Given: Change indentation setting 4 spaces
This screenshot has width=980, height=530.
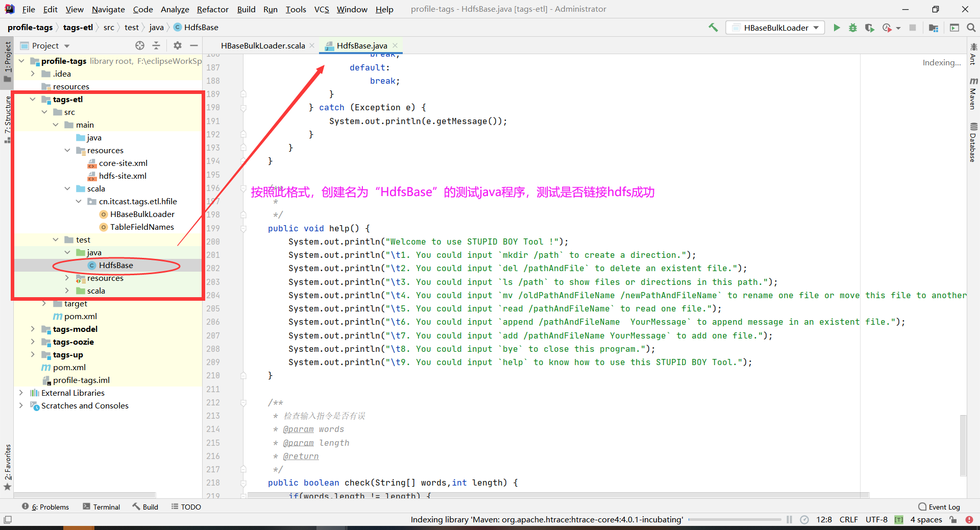Looking at the screenshot, I should [926, 519].
